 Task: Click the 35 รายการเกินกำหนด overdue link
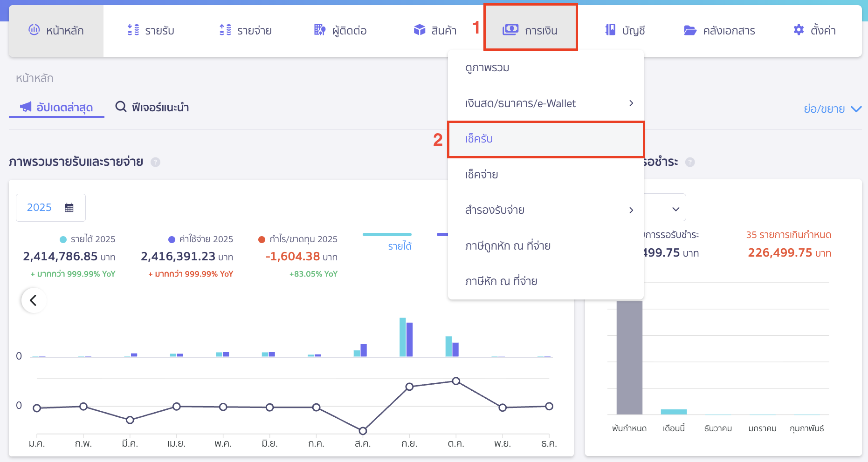[788, 235]
